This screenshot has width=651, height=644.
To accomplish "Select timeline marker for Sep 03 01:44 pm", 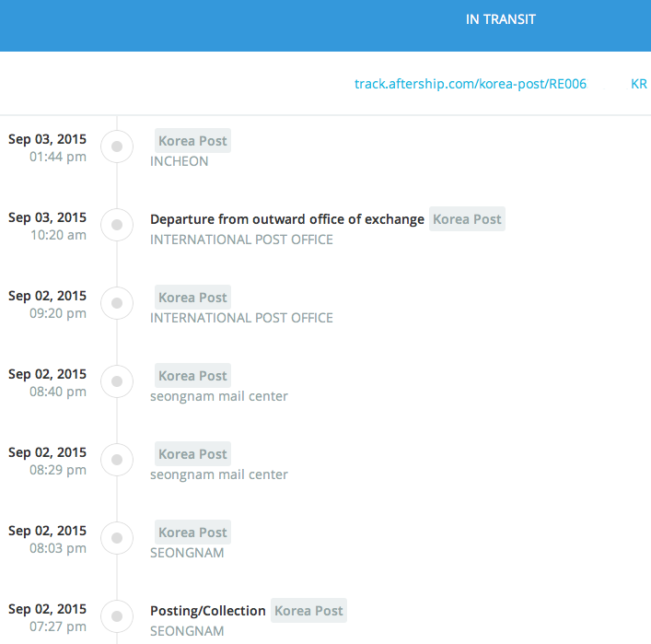I will [117, 146].
